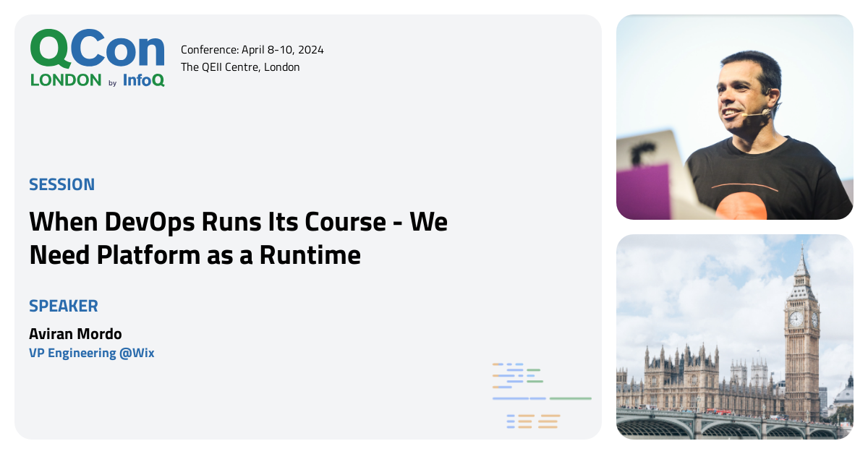Select the SPEAKER heading label
The width and height of the screenshot is (868, 454).
[64, 306]
